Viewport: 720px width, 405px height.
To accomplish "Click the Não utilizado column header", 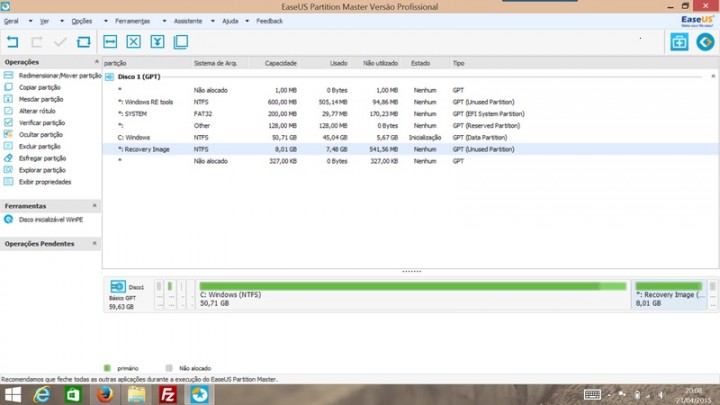I will point(380,63).
